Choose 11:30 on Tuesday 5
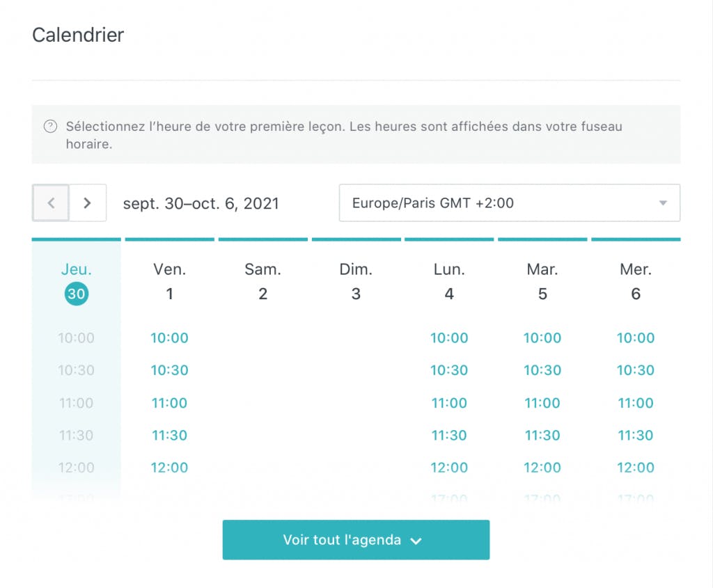 [542, 436]
